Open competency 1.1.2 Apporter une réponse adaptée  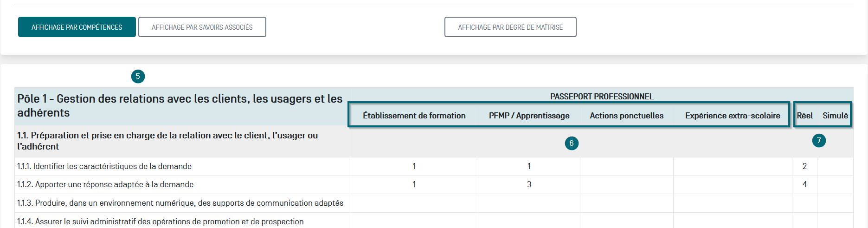point(105,184)
